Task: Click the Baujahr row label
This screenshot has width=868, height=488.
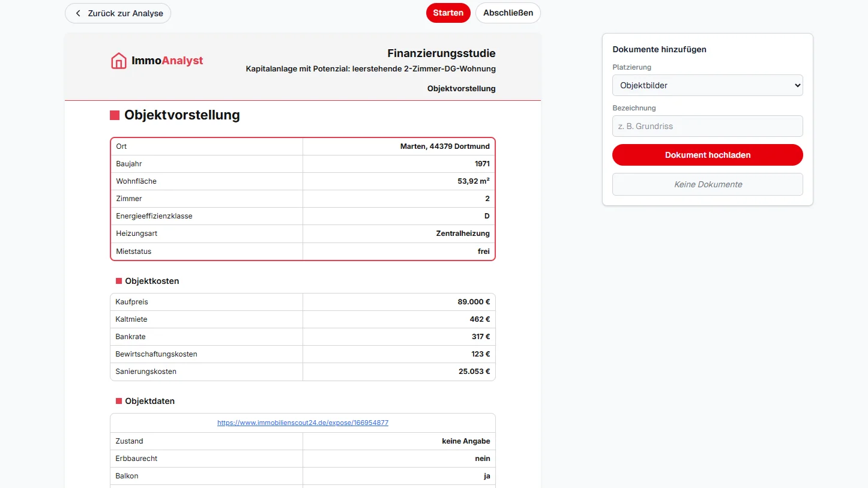Action: (x=129, y=164)
